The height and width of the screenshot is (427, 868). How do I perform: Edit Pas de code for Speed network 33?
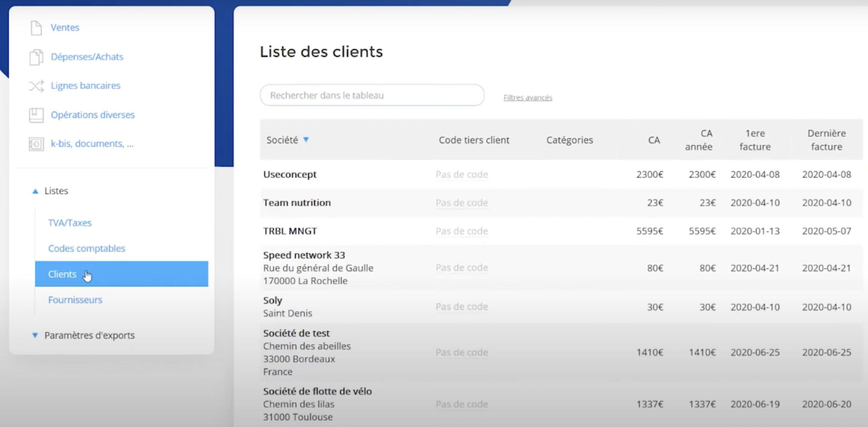(462, 267)
